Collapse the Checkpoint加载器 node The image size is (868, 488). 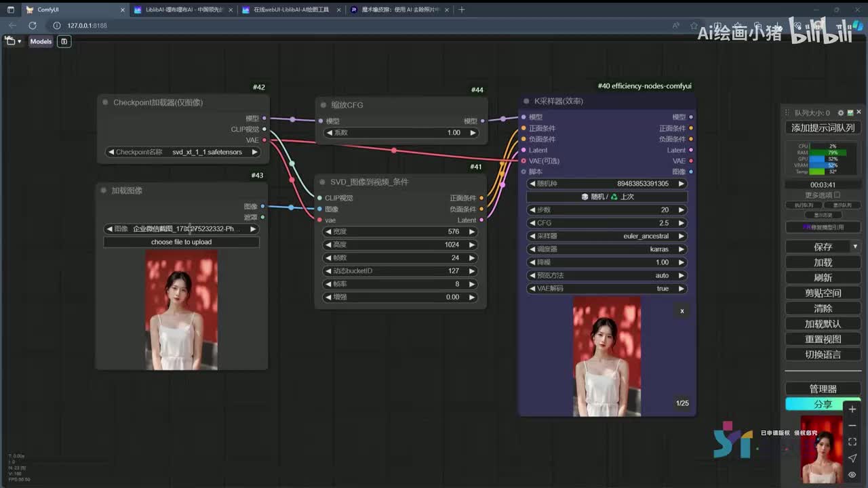click(105, 102)
